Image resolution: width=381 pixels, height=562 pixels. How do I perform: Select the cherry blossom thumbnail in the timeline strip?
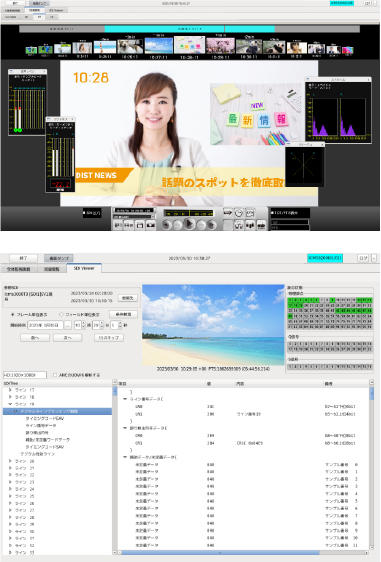pyautogui.click(x=220, y=46)
